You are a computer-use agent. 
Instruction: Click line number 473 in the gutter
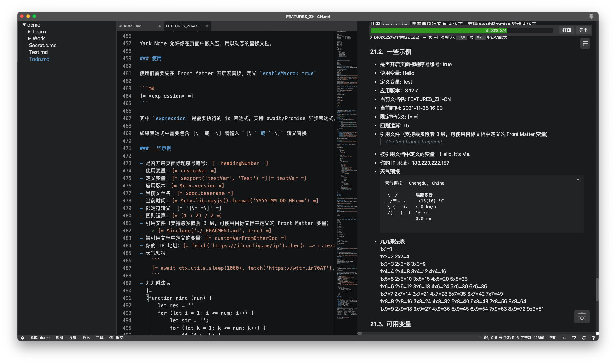point(127,163)
